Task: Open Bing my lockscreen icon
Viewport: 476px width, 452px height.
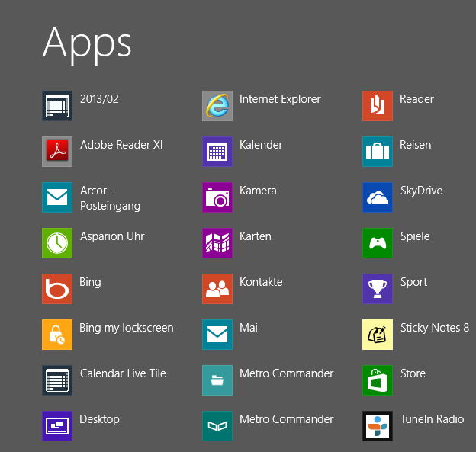Action: pos(57,335)
